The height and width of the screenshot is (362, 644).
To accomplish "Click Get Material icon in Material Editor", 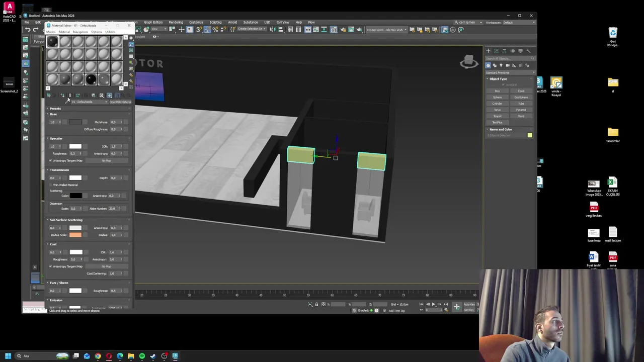I will coord(49,96).
